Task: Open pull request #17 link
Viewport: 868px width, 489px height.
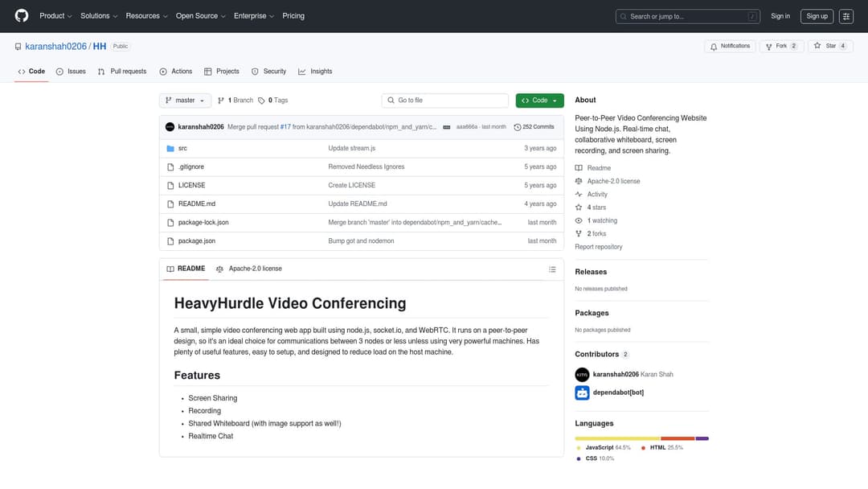Action: 285,127
